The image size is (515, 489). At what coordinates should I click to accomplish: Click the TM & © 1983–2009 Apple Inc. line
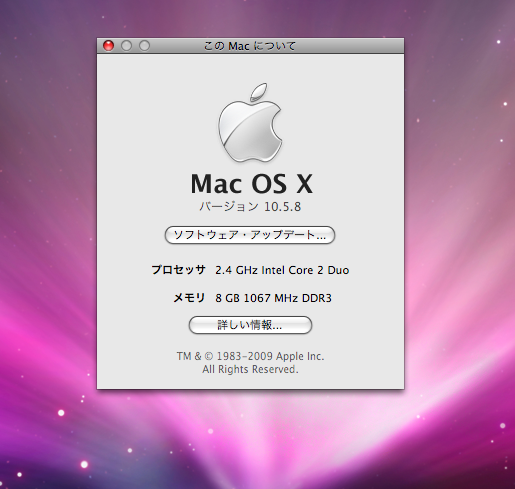click(x=250, y=356)
